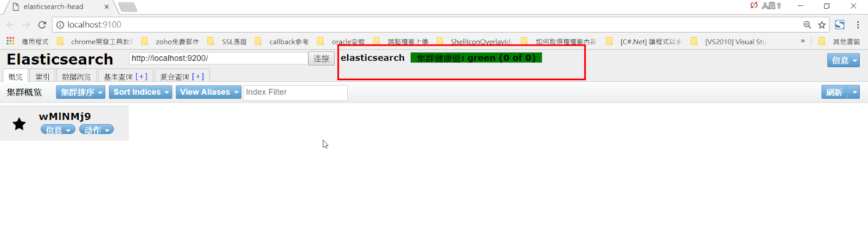Open the 其他書籤 bookmark folder
The image size is (868, 245).
point(839,42)
